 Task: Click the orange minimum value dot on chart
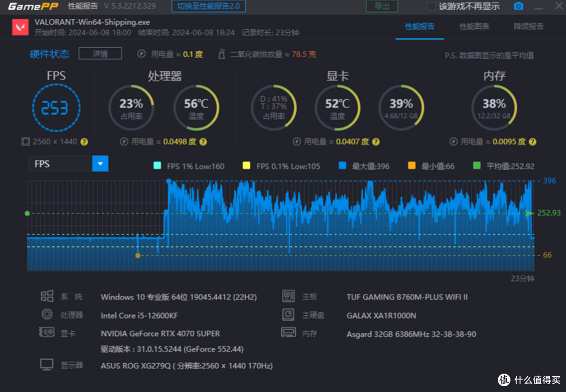[137, 256]
